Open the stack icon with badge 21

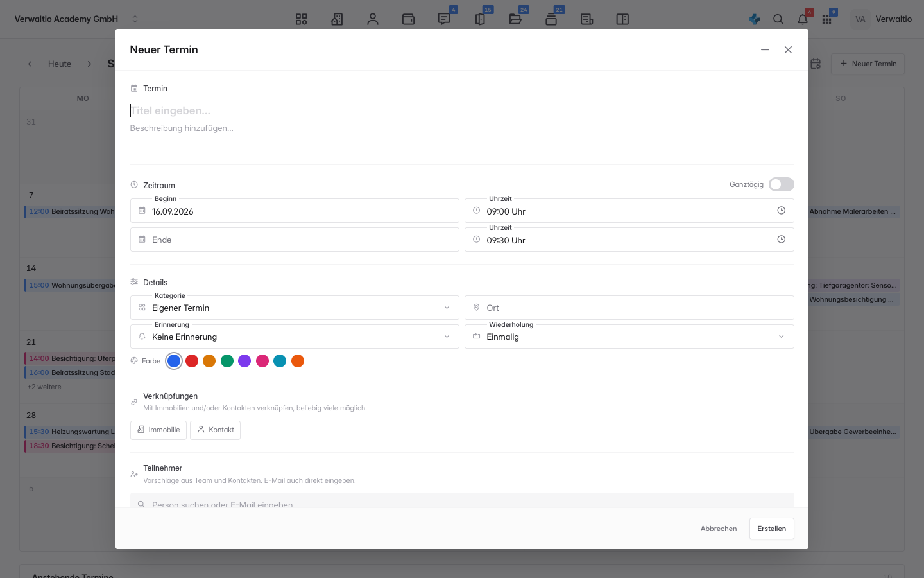[551, 19]
